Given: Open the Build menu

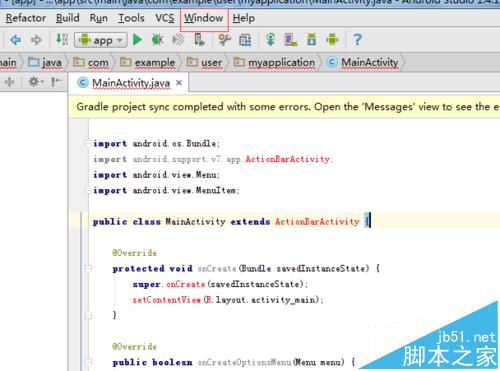Looking at the screenshot, I should tap(68, 18).
